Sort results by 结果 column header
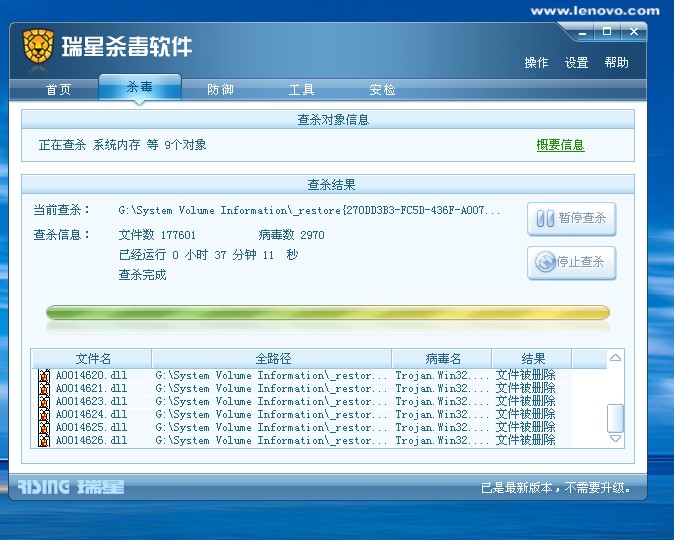Screen dimensions: 674x540 (532, 359)
